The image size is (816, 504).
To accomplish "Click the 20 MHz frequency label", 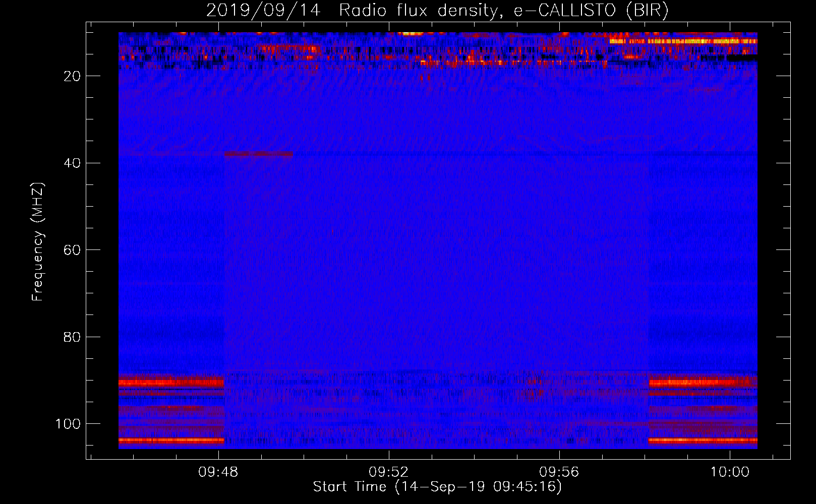I will [73, 76].
